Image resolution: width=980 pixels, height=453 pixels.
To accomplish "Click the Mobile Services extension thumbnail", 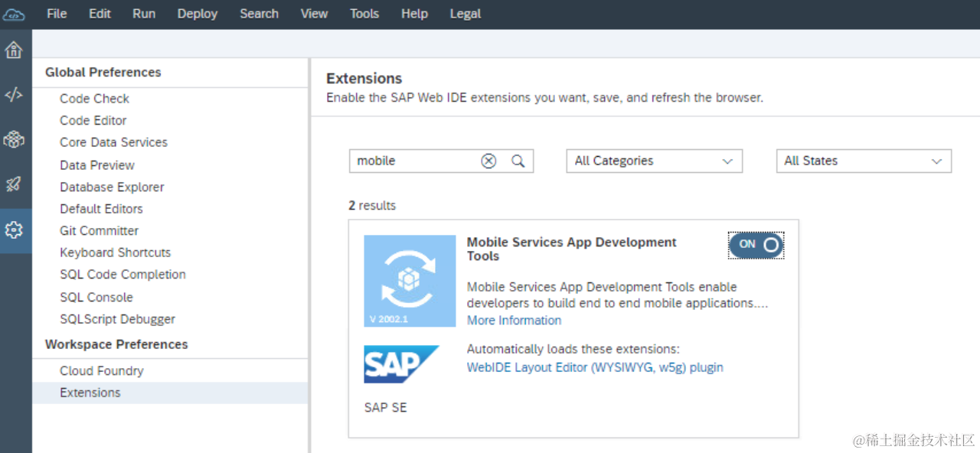I will click(x=410, y=281).
